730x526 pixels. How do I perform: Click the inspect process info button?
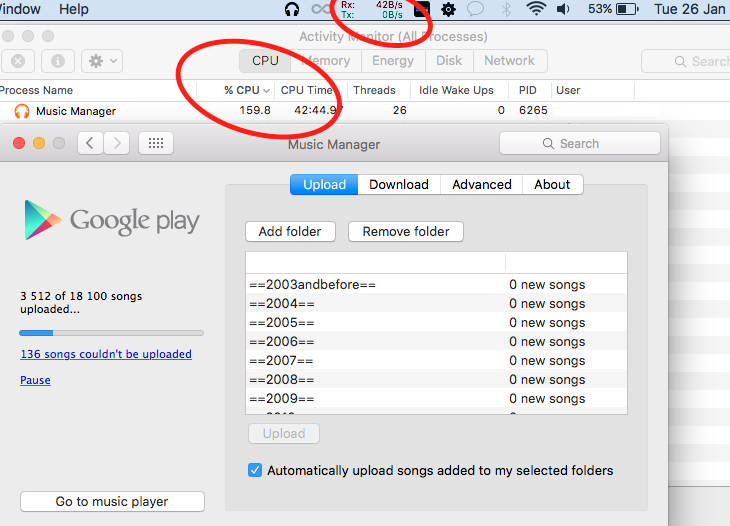(58, 61)
